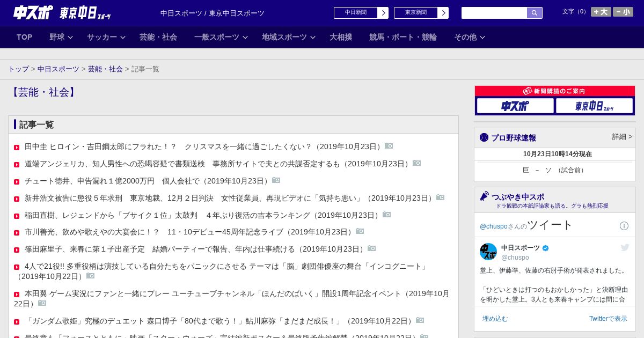Select 競馬・ボート・競輪 in navigation bar
The width and height of the screenshot is (644, 338).
pos(403,37)
